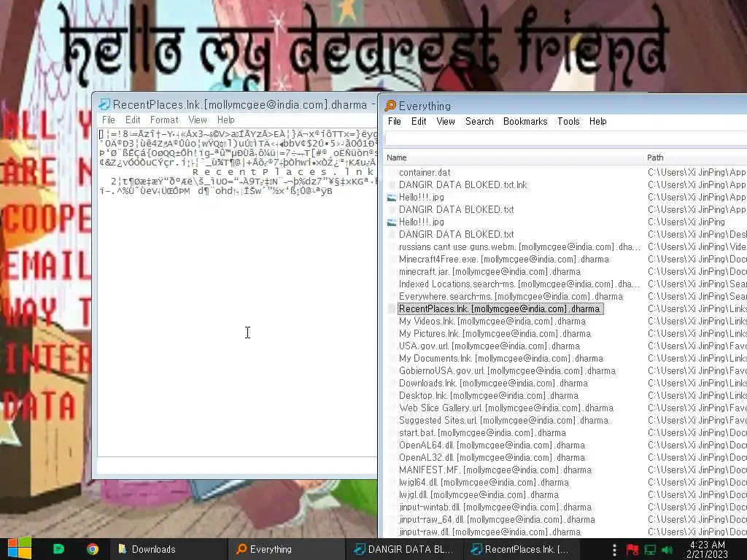Select My Pictures.lnk encrypted file
This screenshot has width=747, height=560.
point(495,333)
